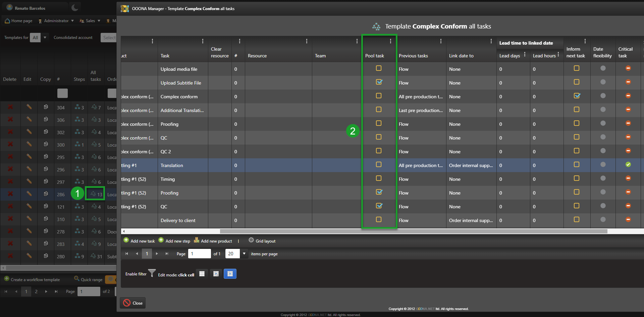
Task: Select the rightmost blue edit mode icon
Action: [230, 274]
